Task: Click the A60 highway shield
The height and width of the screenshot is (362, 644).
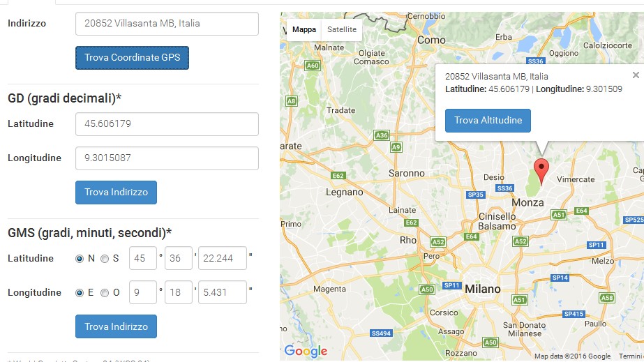Action: point(313,66)
